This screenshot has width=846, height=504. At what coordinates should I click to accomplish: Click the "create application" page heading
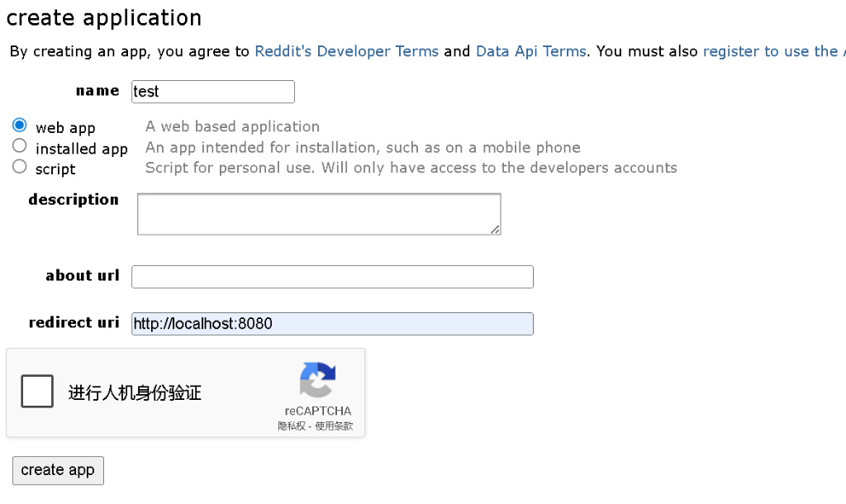point(104,17)
